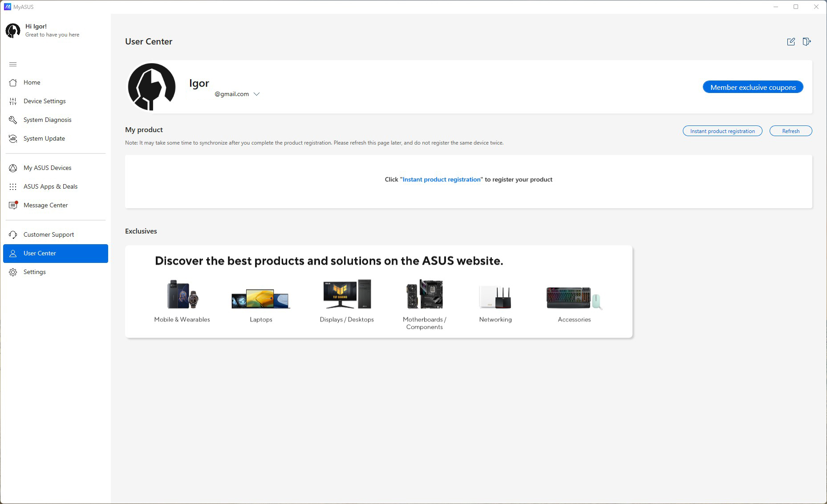This screenshot has width=827, height=504.
Task: Open System Update page
Action: click(x=56, y=138)
